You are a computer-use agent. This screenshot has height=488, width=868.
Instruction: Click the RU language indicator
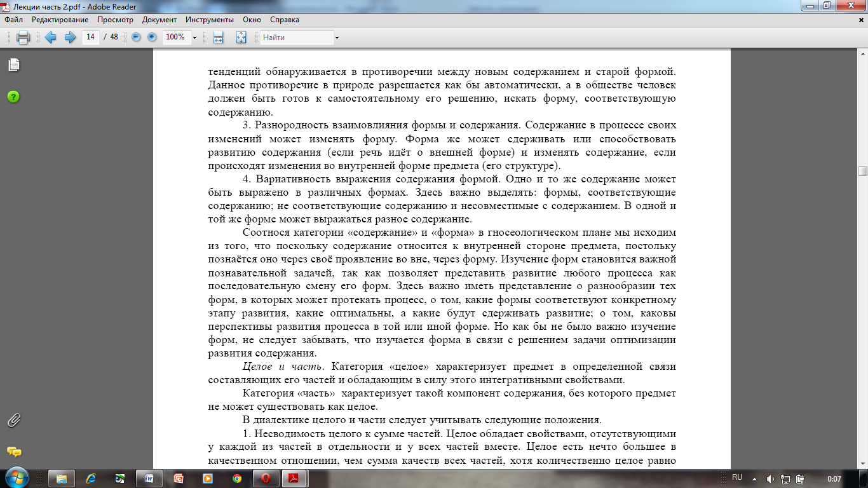click(x=737, y=477)
